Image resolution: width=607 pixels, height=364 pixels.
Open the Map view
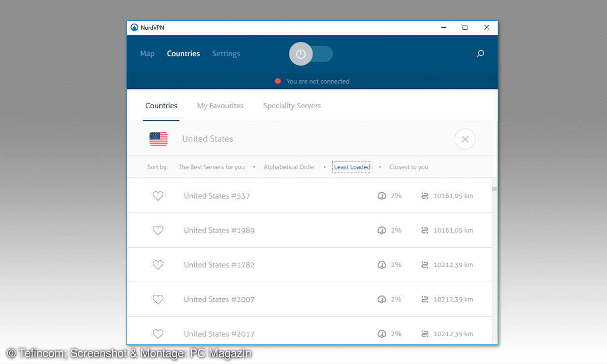point(147,54)
